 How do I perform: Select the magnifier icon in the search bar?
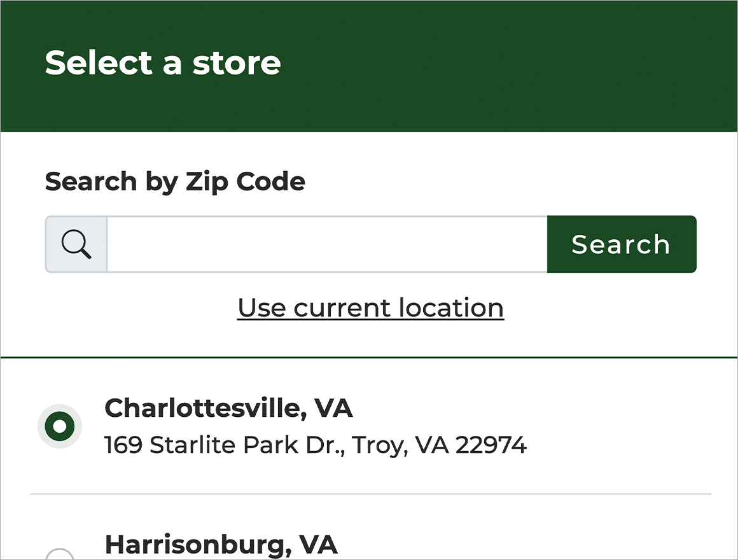coord(75,244)
